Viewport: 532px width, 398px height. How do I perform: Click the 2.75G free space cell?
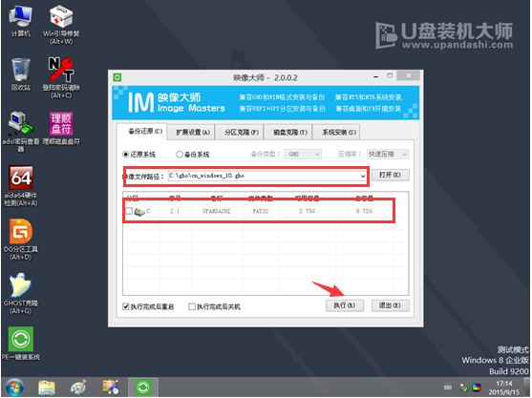pos(307,211)
